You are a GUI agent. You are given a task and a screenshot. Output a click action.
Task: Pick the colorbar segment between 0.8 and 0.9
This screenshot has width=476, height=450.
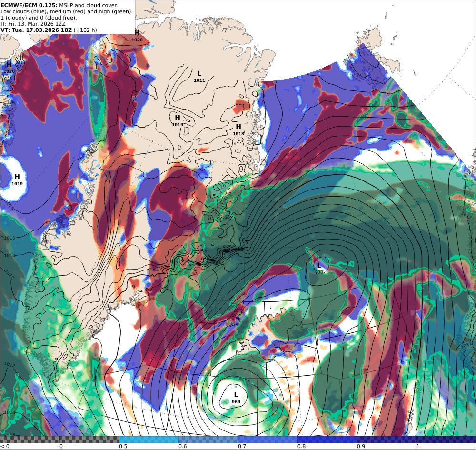[327, 440]
